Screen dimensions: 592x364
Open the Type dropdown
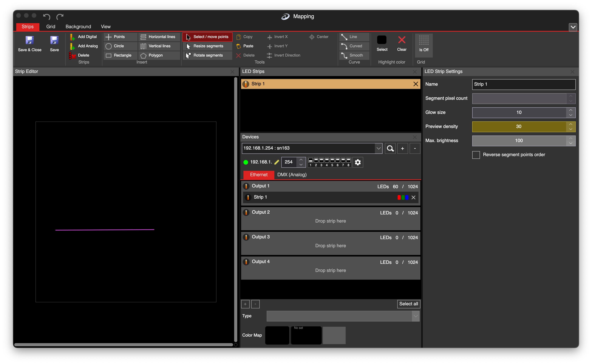pyautogui.click(x=415, y=316)
